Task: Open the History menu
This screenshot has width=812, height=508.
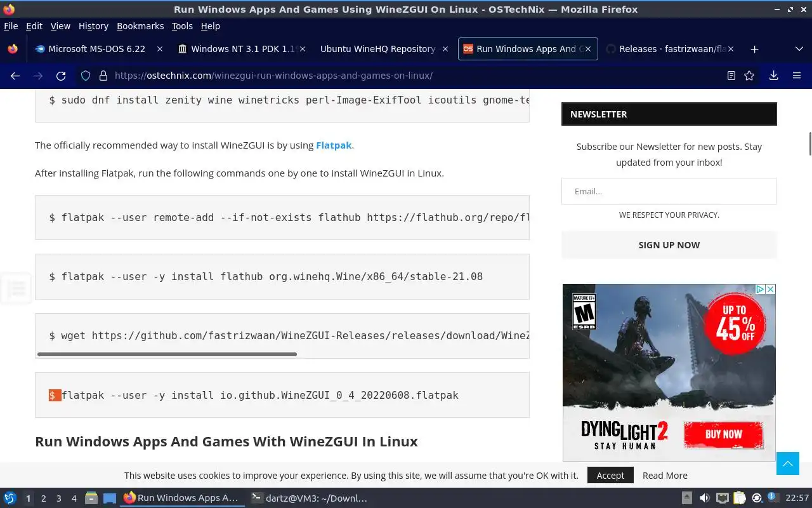Action: (93, 26)
